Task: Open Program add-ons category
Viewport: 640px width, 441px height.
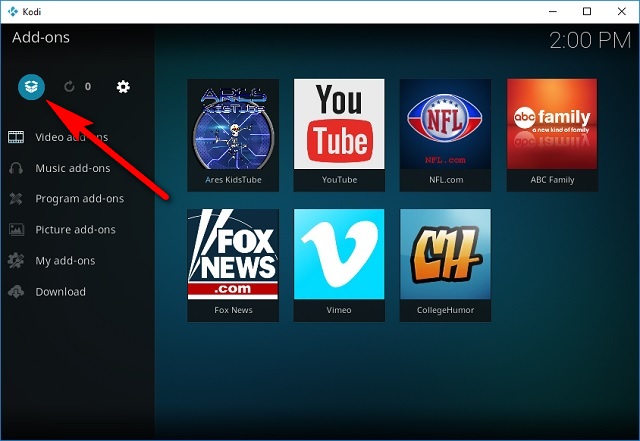Action: point(79,199)
